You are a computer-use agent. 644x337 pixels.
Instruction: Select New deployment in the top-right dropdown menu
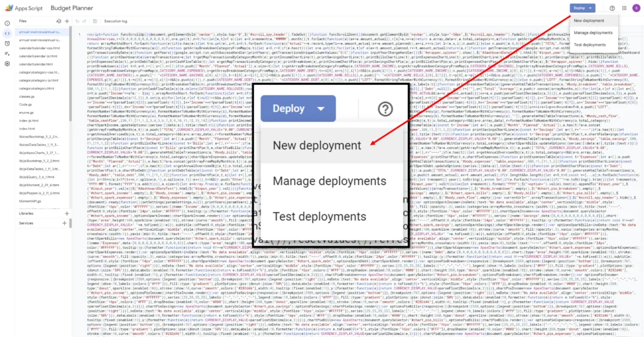(589, 21)
